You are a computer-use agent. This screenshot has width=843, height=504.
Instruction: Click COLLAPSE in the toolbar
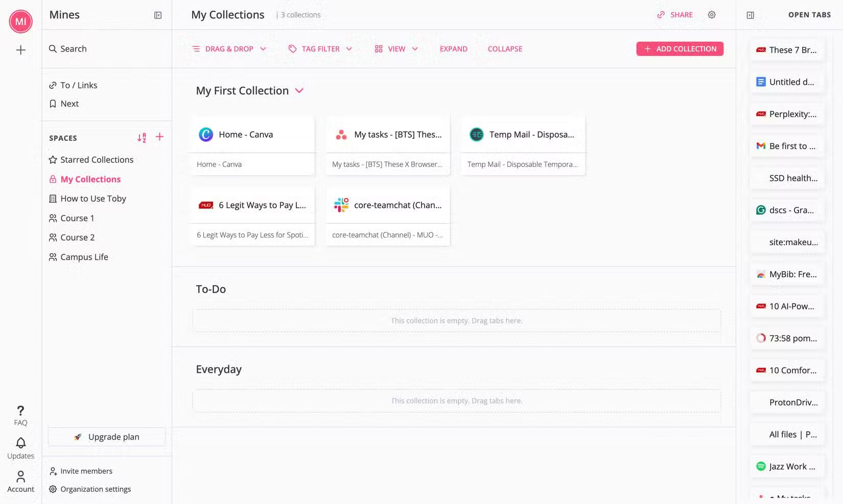tap(505, 49)
